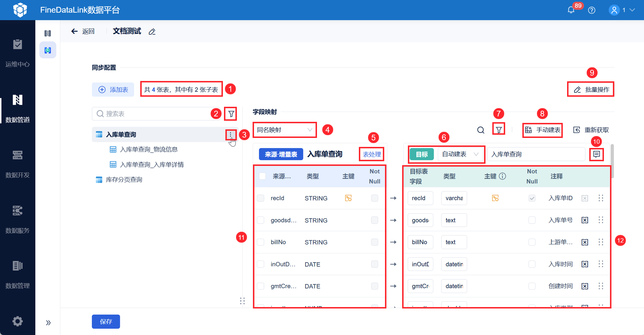
Task: Open the notifications bell icon
Action: coord(571,10)
